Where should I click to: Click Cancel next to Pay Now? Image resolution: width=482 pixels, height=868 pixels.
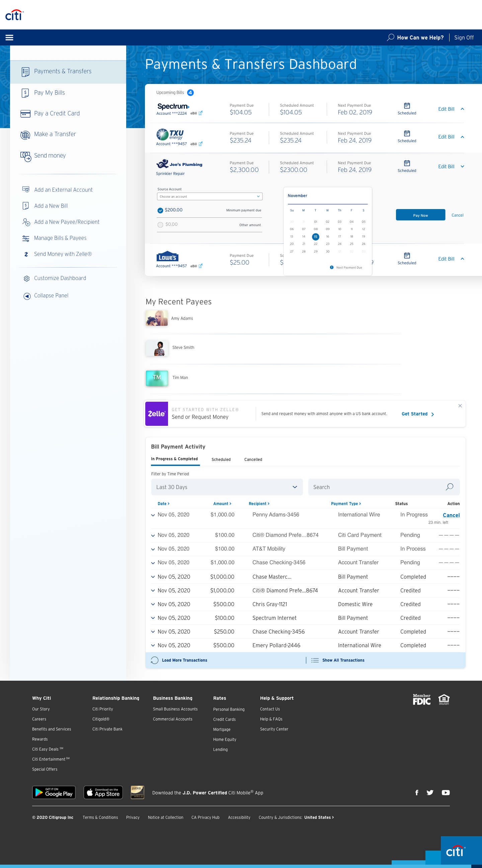[x=457, y=215]
